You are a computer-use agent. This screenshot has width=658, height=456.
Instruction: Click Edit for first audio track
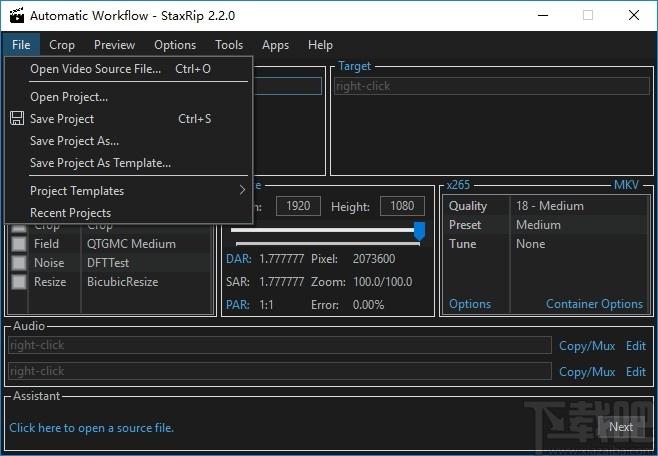click(x=636, y=346)
